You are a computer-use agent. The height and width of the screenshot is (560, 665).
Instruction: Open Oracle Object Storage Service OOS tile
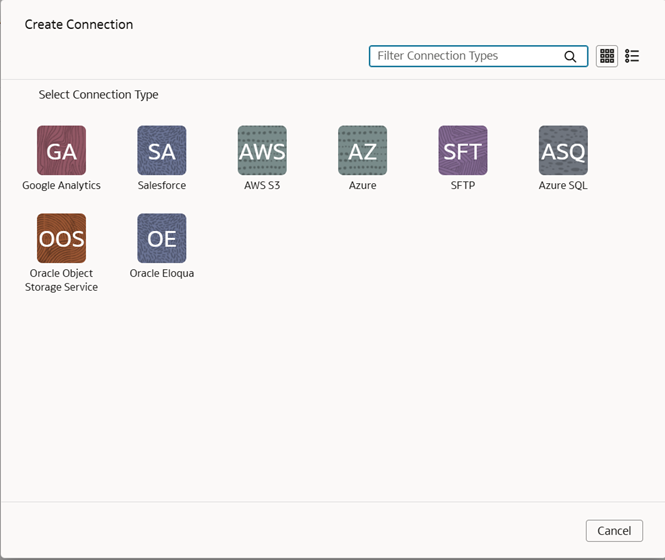(61, 238)
